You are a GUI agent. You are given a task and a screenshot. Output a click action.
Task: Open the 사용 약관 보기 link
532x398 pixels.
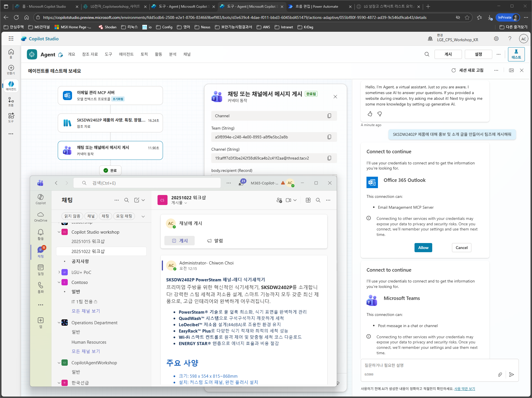coord(465,389)
